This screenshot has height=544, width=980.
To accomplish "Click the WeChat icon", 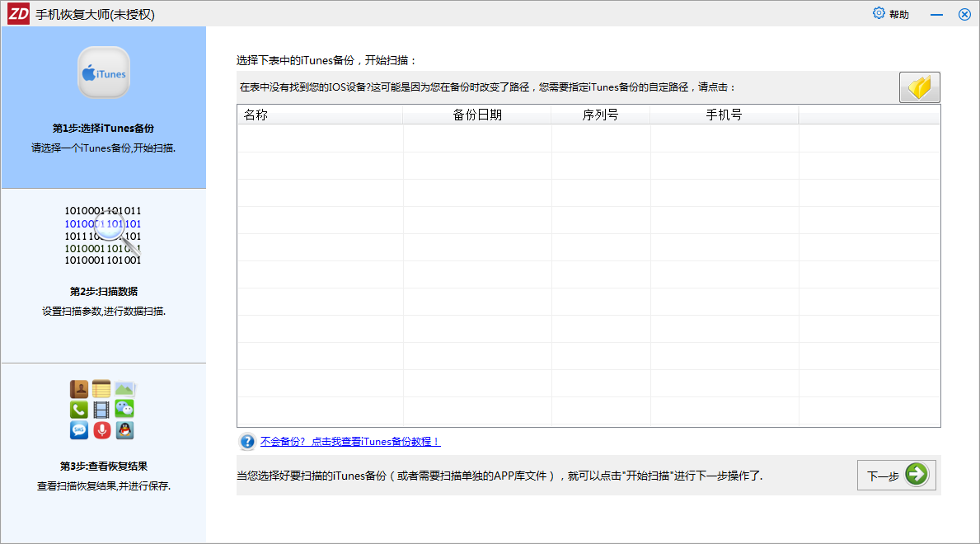I will pyautogui.click(x=124, y=410).
